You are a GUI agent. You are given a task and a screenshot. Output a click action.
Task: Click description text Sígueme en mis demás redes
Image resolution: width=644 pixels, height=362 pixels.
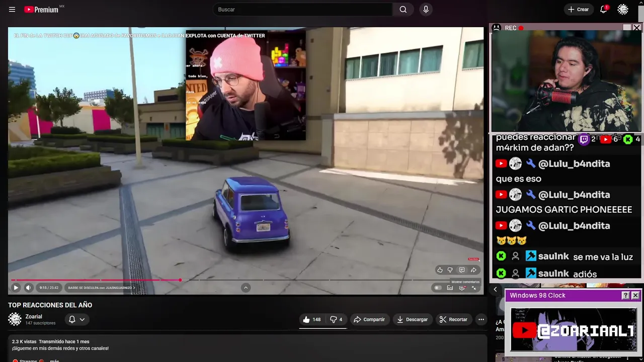click(x=60, y=348)
